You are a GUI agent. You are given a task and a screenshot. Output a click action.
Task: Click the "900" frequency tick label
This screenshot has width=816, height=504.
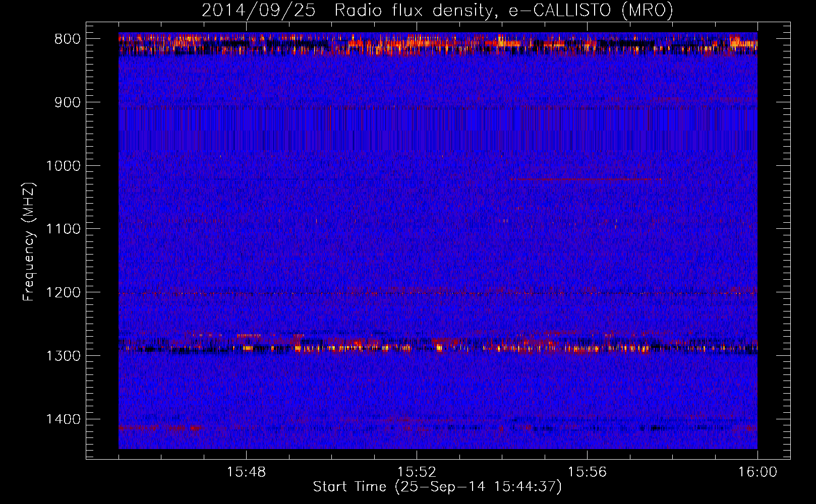[x=67, y=102]
